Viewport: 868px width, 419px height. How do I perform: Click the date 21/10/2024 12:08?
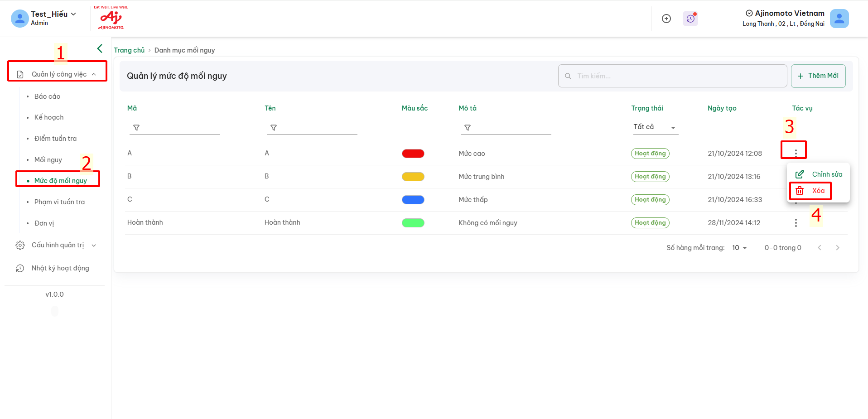[735, 154]
